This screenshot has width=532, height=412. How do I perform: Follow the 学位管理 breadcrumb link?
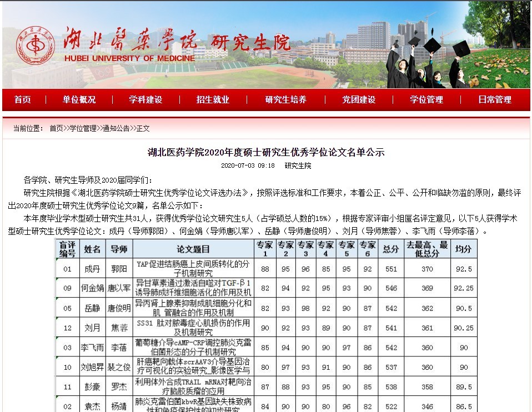(x=83, y=128)
